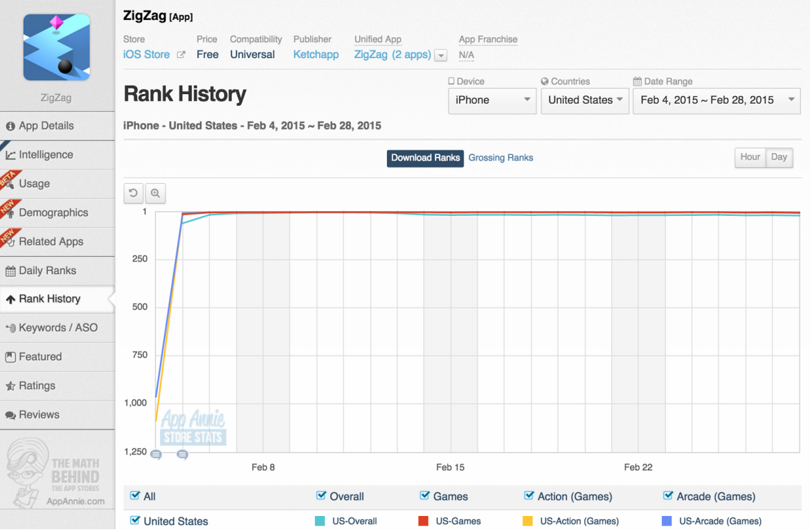Open Ratings page
Viewport: 810px width, 532px height.
point(57,385)
